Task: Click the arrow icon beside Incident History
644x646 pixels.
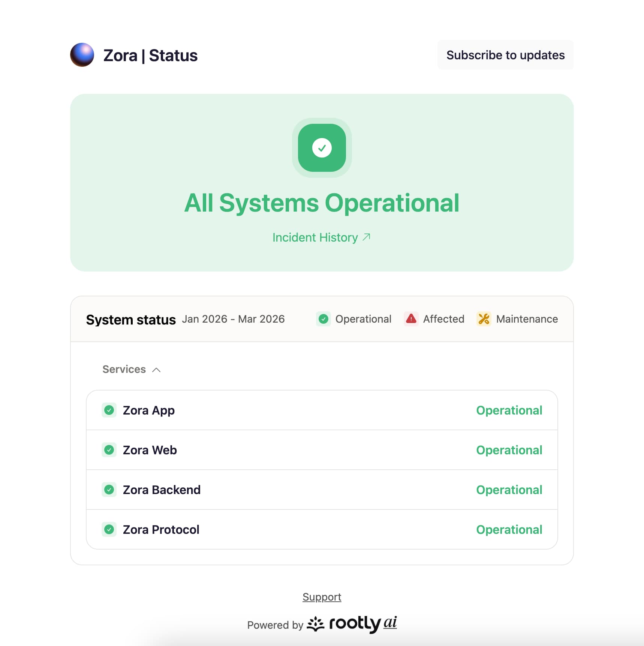Action: (366, 237)
